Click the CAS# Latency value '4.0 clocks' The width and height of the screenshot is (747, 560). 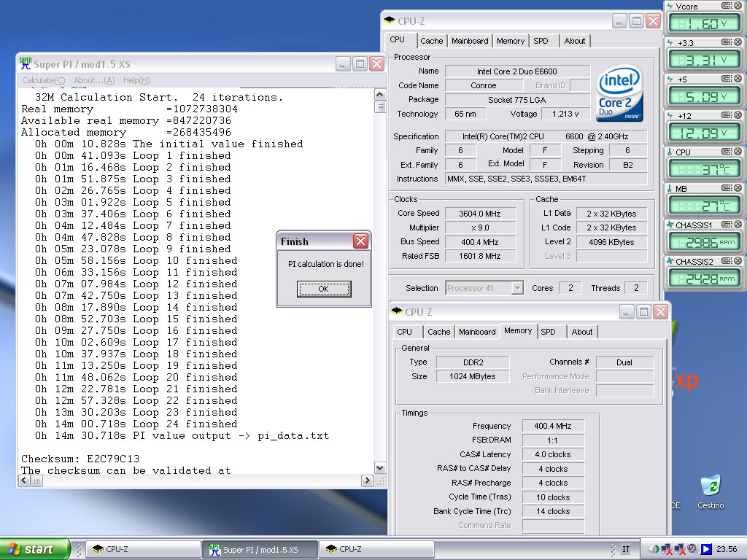point(553,455)
